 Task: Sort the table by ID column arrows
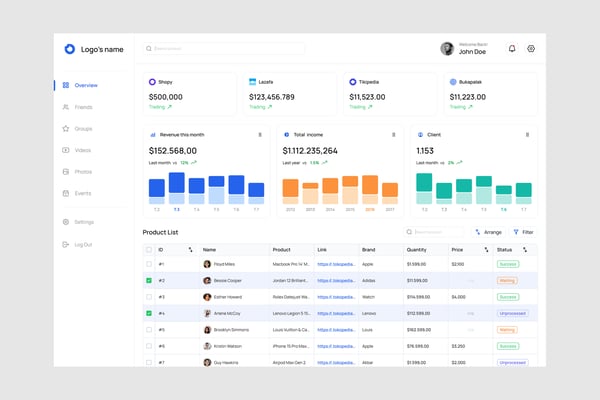(x=190, y=250)
